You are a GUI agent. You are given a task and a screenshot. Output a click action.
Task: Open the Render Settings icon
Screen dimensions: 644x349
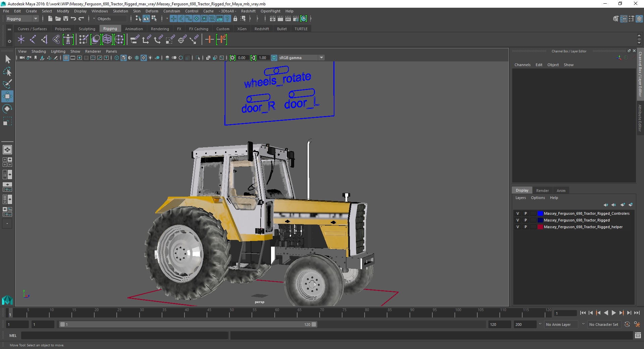[296, 19]
